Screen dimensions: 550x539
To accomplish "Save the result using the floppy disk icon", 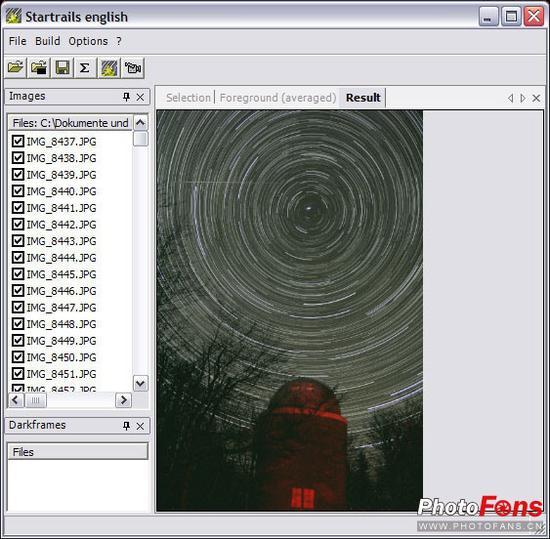I will [x=62, y=67].
